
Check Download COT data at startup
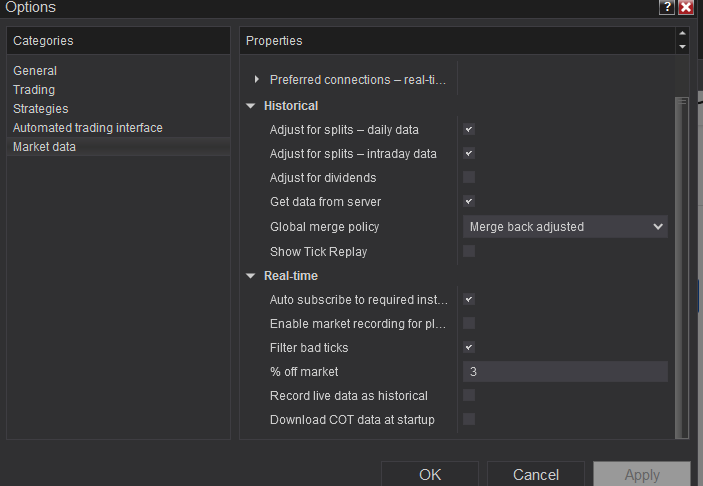pos(469,419)
